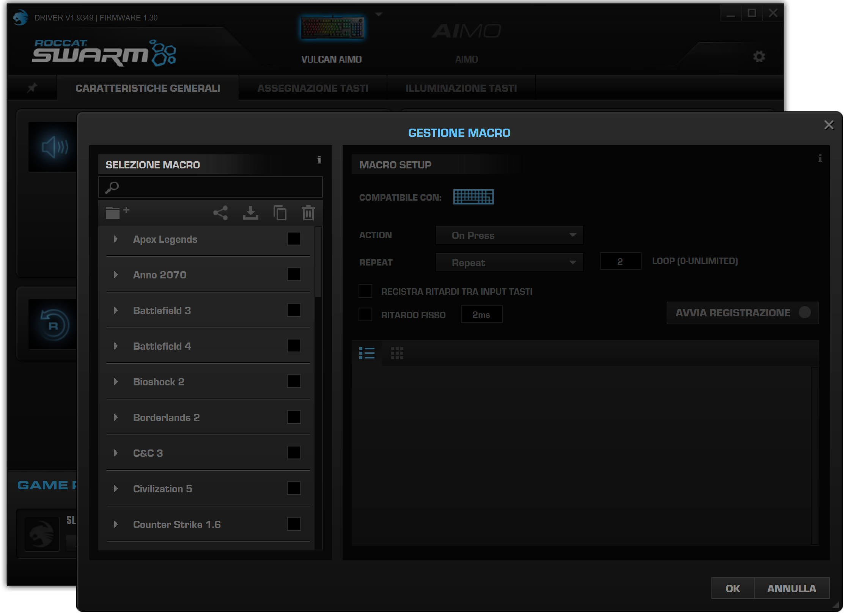Tick the Apex Legends checkbox

click(x=294, y=239)
